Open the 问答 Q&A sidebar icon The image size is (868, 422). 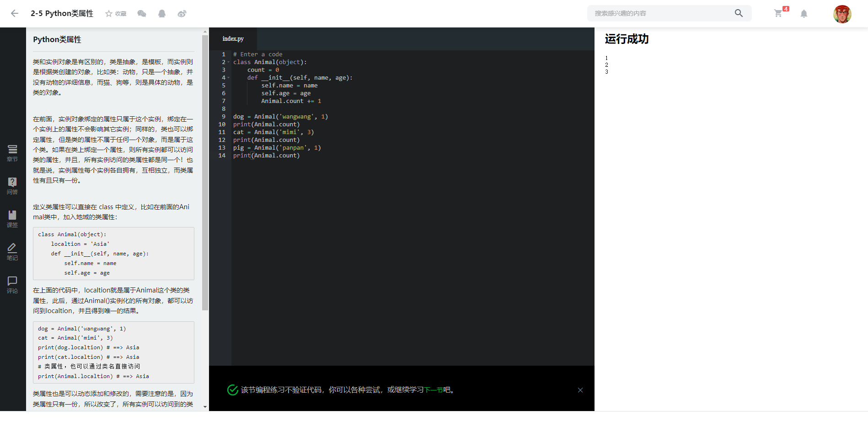point(12,186)
